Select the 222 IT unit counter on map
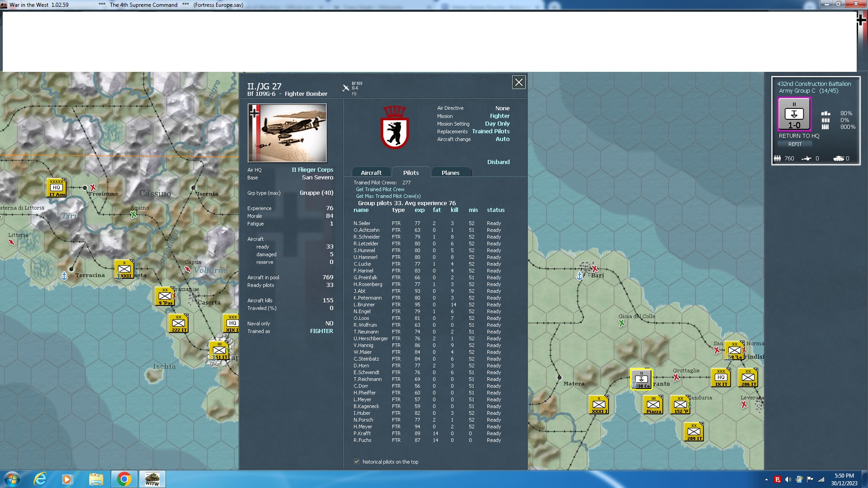868x488 pixels. (178, 323)
